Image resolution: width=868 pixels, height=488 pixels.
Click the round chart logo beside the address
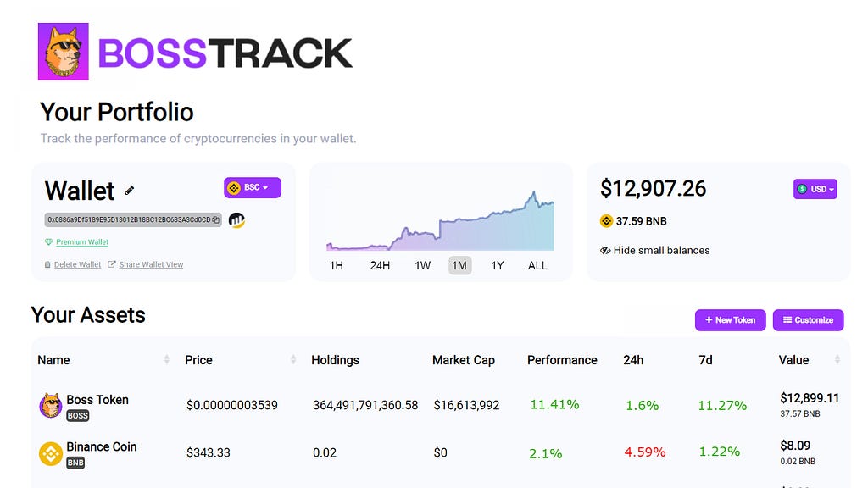pyautogui.click(x=237, y=220)
